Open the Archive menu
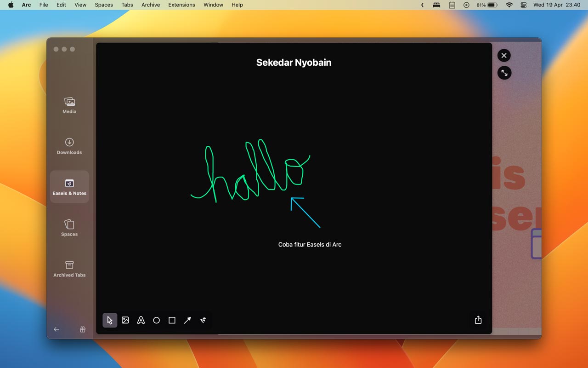The image size is (588, 368). [x=151, y=5]
